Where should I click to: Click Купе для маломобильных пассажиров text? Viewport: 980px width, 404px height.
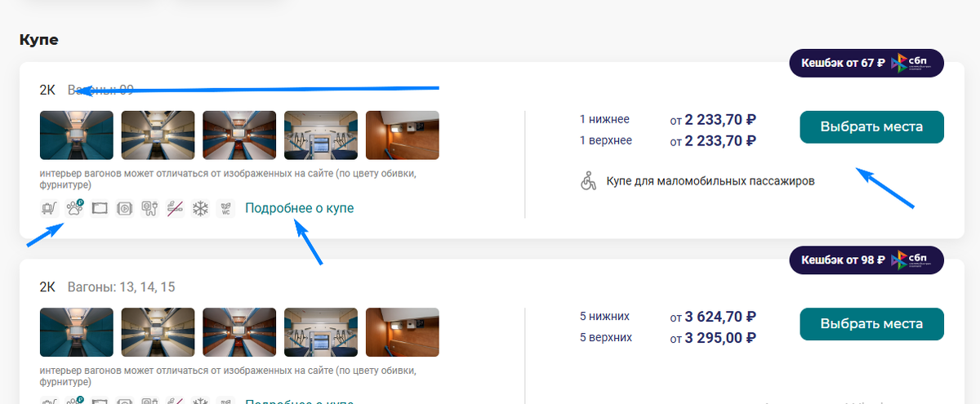(x=710, y=180)
